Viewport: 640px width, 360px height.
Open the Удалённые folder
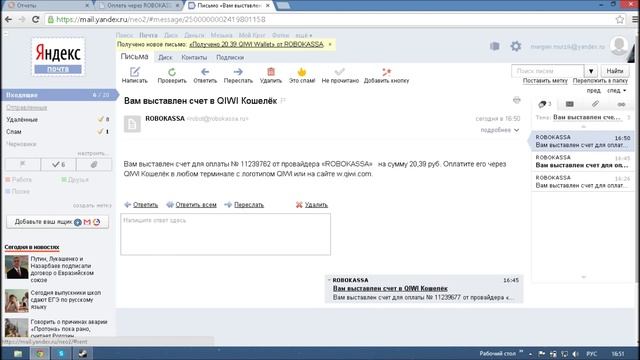coord(22,120)
